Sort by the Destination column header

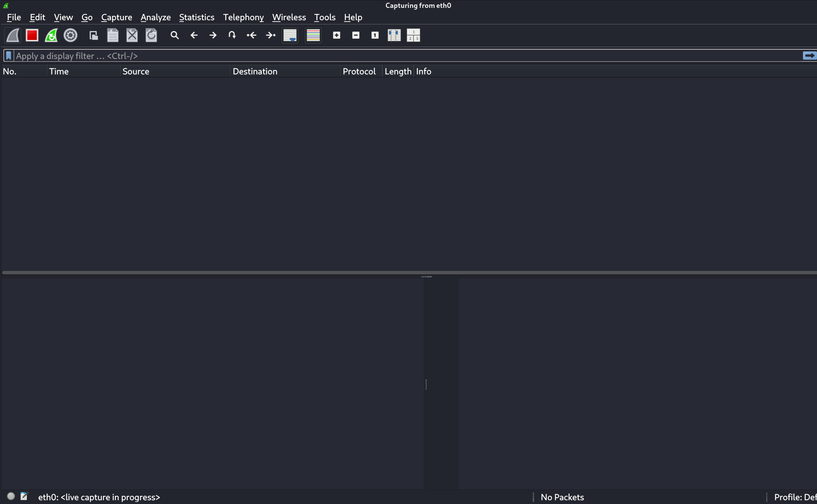click(x=286, y=71)
